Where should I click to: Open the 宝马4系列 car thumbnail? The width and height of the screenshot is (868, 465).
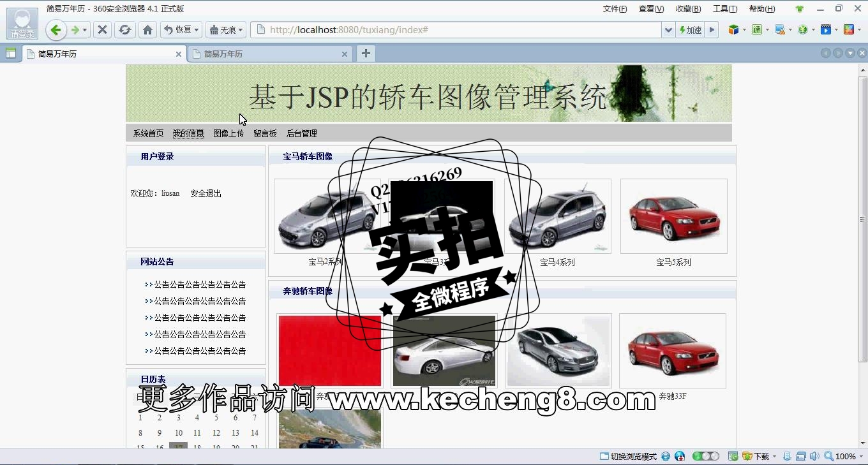pyautogui.click(x=558, y=216)
